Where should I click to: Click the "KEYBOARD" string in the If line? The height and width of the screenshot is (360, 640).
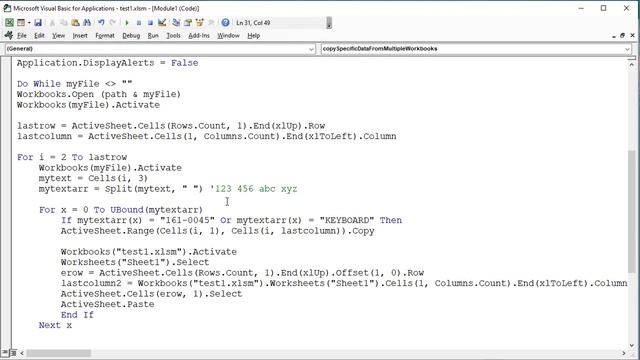(x=347, y=220)
